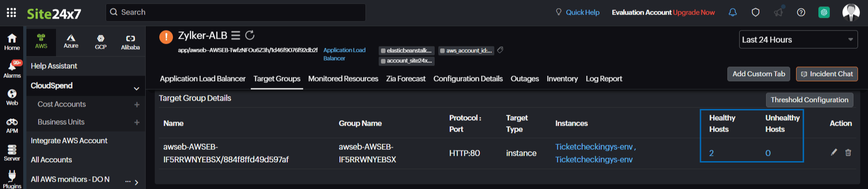Select the Azure cloud tab
868x189 pixels.
71,41
